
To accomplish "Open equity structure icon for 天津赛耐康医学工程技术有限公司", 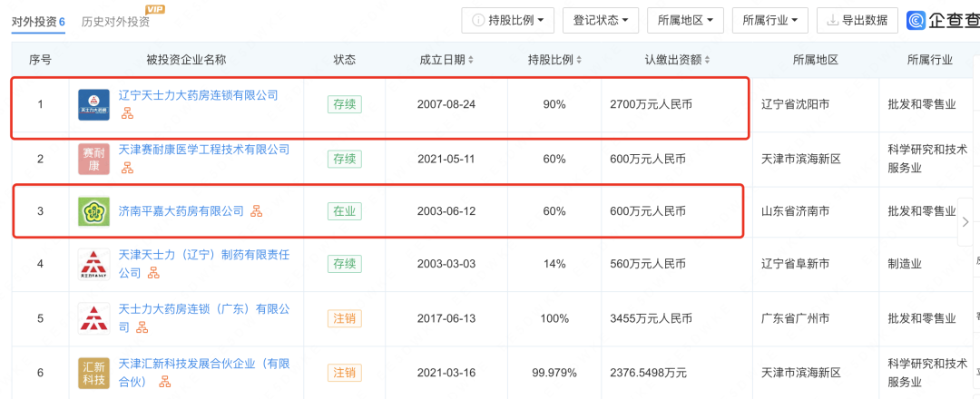I will [128, 168].
